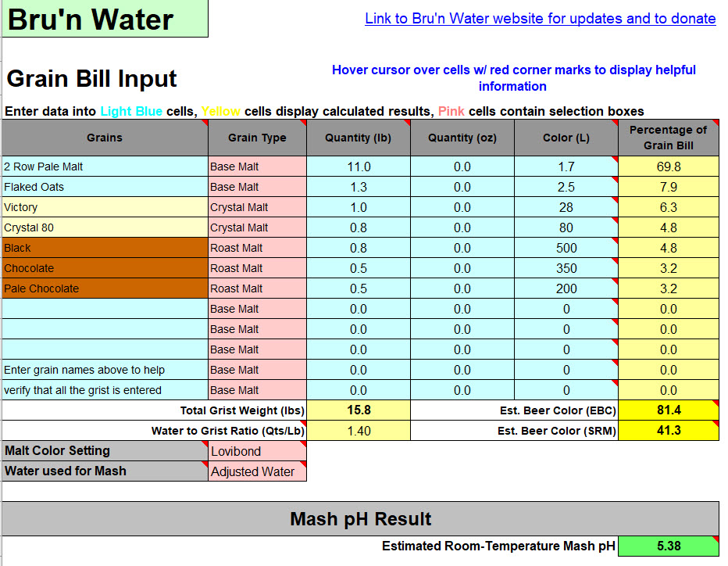The height and width of the screenshot is (566, 728).
Task: Click the color value 28 for Victory
Action: (566, 207)
